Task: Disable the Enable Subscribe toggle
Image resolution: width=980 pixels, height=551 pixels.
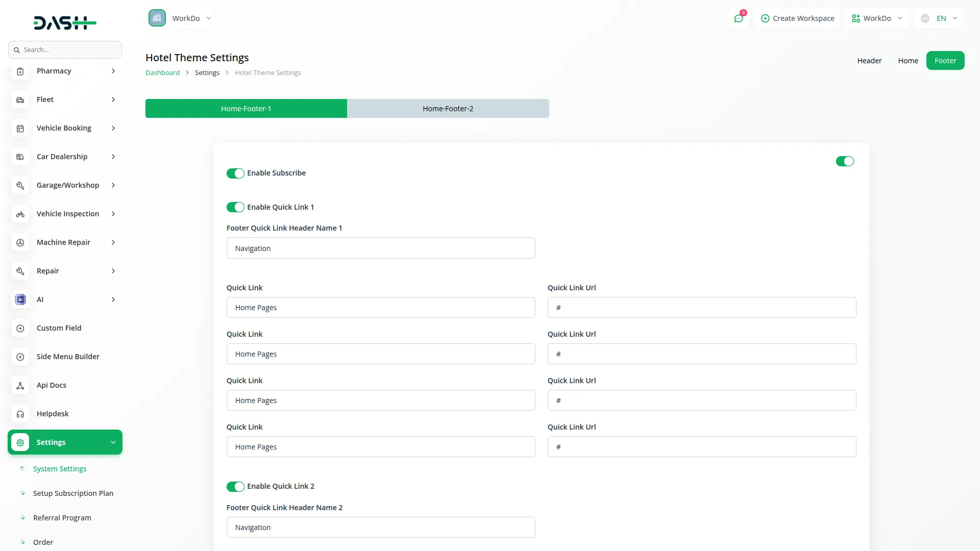Action: coord(235,173)
